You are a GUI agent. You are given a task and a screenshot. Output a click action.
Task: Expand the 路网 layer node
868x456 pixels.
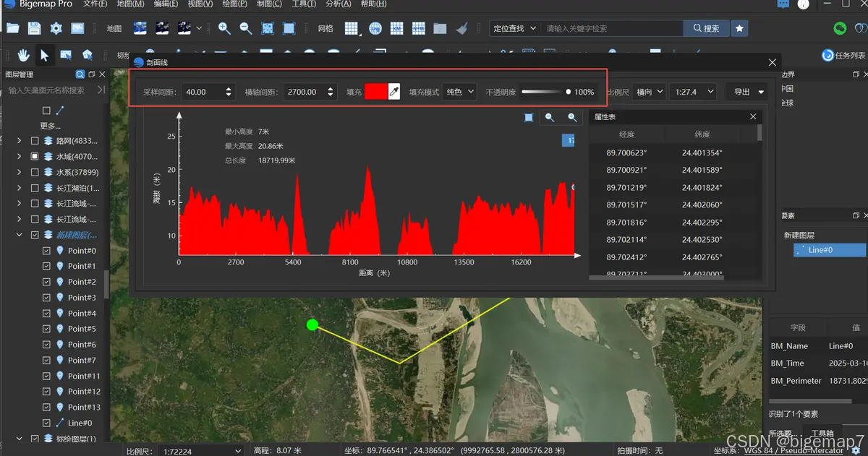point(20,141)
